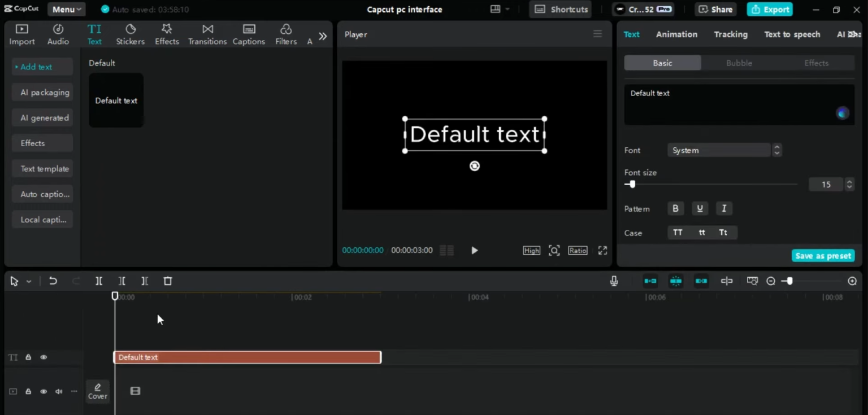Select Add text in sidebar
Image resolution: width=868 pixels, height=415 pixels.
[42, 67]
